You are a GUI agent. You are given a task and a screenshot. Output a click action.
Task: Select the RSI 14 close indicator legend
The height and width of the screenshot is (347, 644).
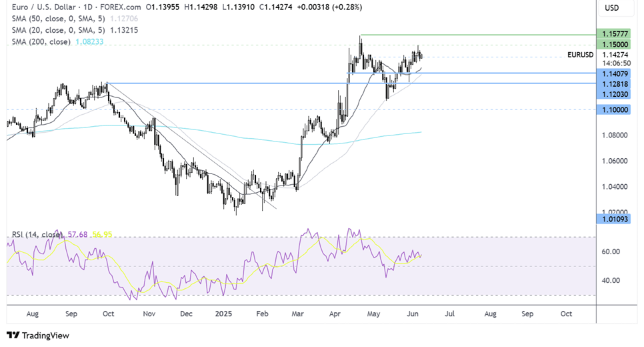(x=37, y=234)
